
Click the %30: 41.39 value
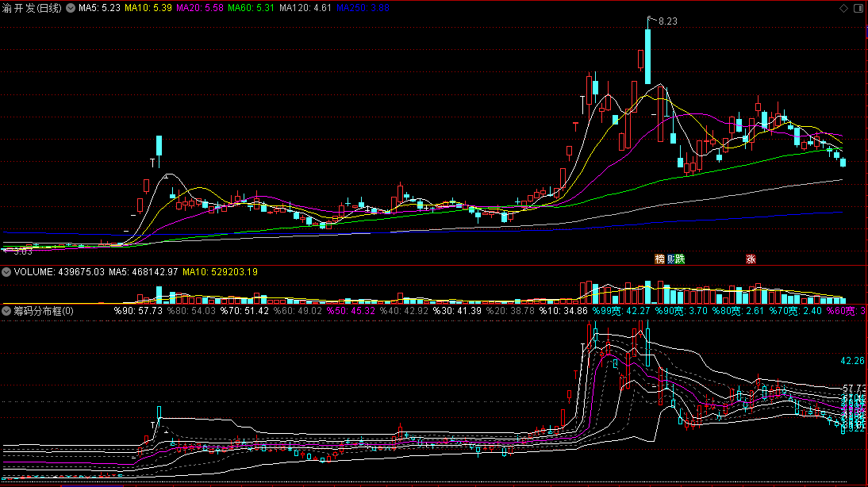click(x=457, y=311)
